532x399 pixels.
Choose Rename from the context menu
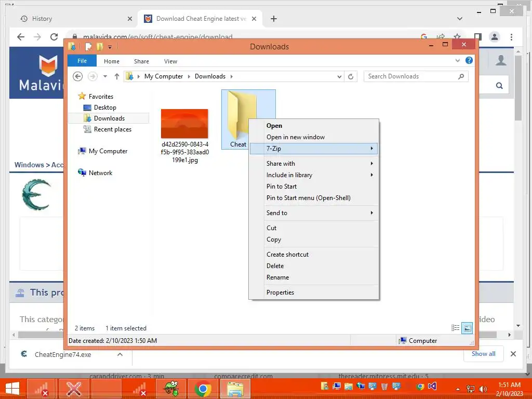(x=313, y=277)
